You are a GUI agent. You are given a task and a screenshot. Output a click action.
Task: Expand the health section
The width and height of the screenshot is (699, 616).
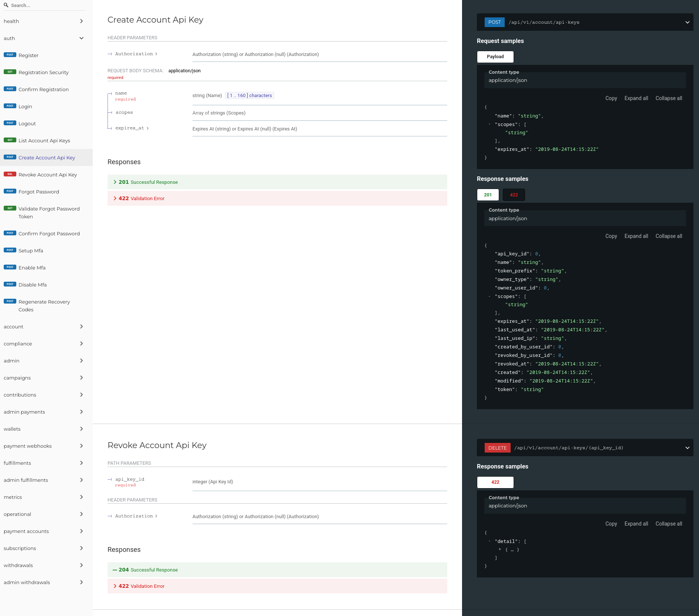point(46,21)
